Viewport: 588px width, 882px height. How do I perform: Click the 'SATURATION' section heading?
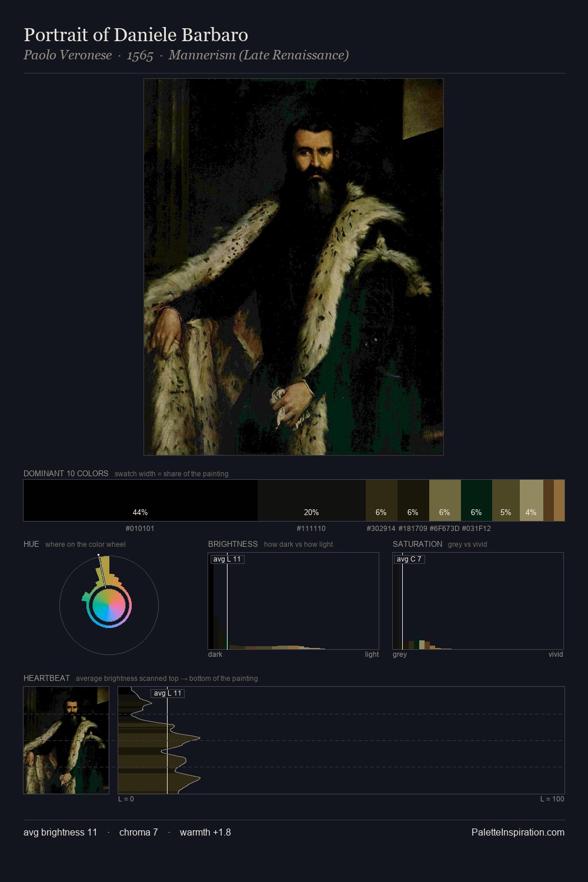(417, 544)
